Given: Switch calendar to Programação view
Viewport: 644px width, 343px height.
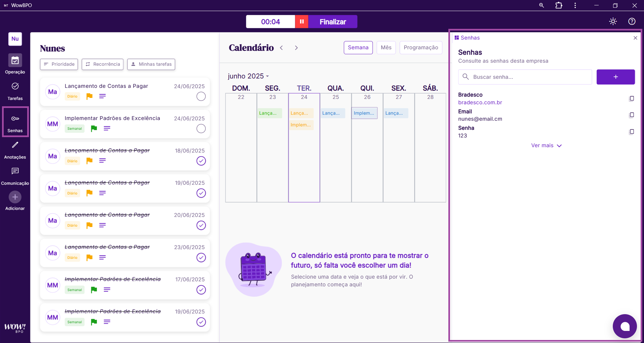Looking at the screenshot, I should (420, 48).
